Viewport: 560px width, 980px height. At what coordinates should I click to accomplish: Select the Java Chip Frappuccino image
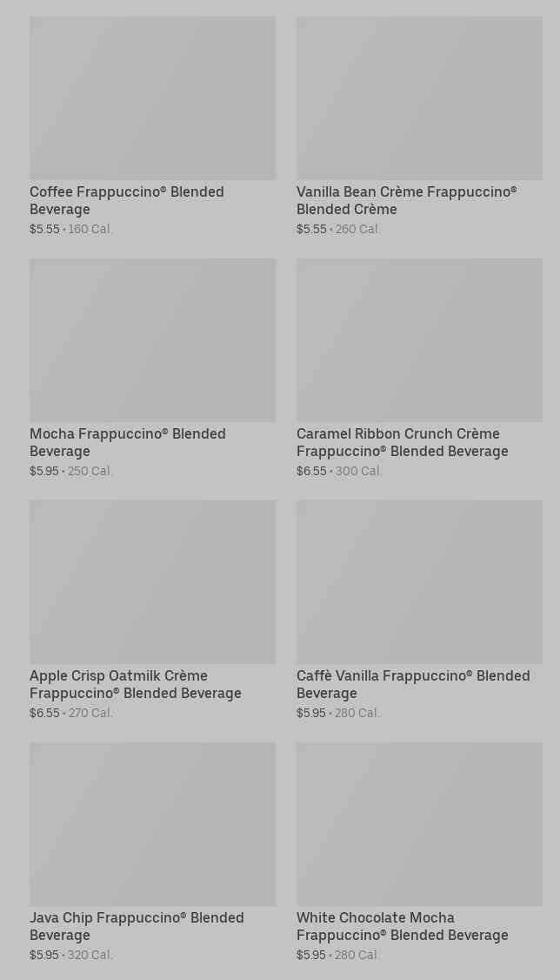(x=152, y=823)
